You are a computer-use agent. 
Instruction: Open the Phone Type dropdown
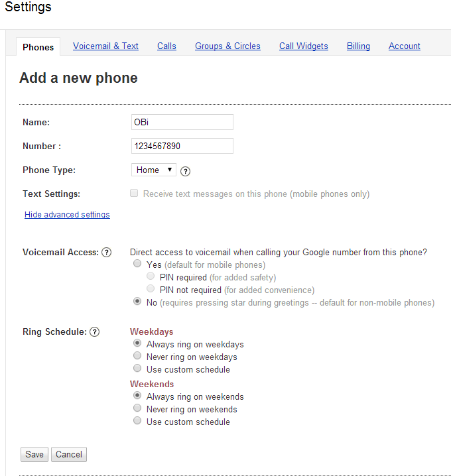click(x=153, y=170)
